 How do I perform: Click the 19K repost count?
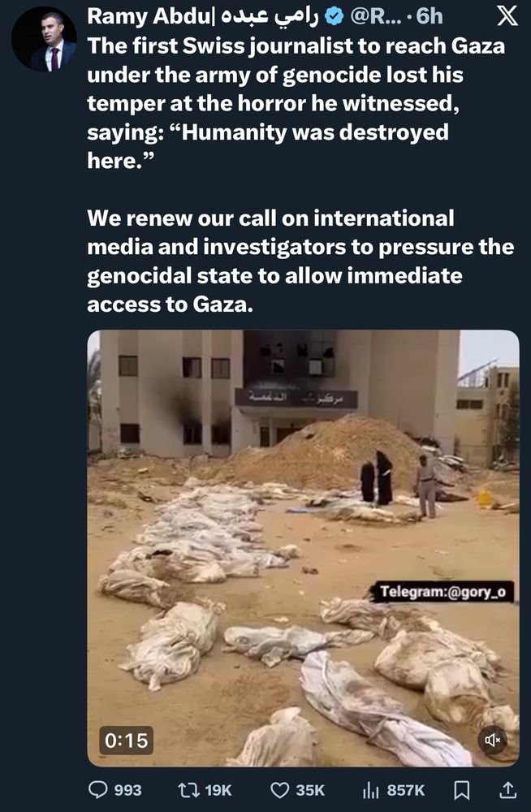point(218,790)
